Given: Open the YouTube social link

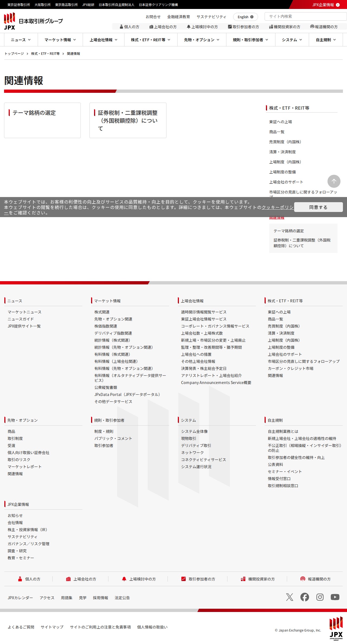Looking at the screenshot, I should point(335,597).
